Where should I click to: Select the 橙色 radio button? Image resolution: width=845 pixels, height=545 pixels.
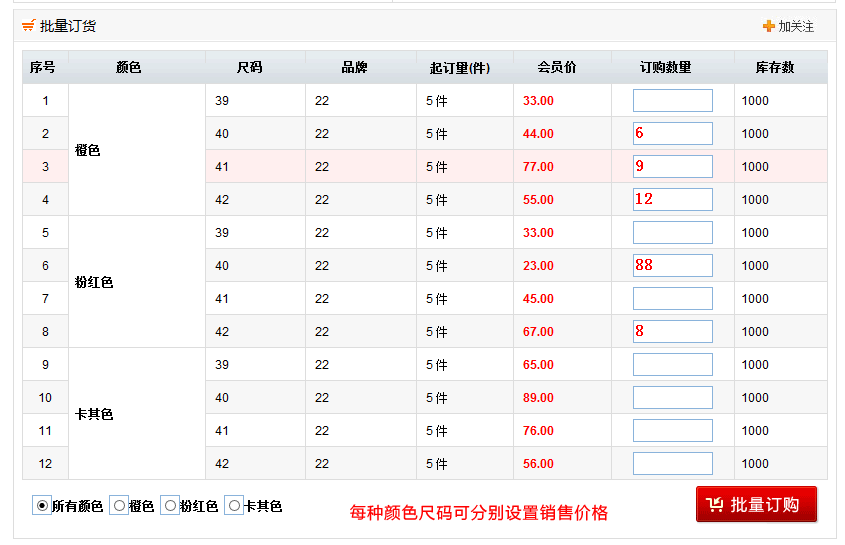point(119,506)
